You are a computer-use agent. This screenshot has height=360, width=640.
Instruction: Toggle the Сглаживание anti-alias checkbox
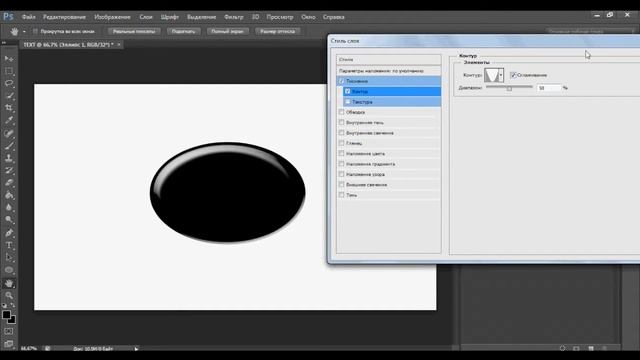[513, 75]
